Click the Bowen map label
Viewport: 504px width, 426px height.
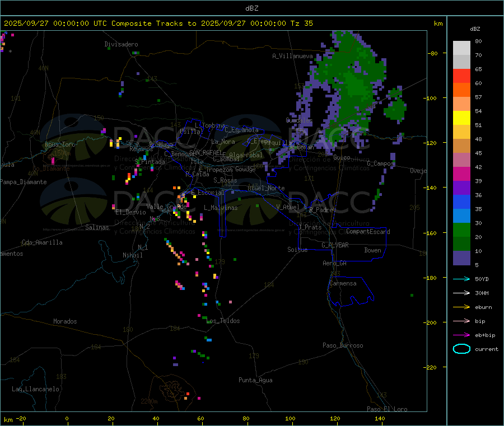372,250
